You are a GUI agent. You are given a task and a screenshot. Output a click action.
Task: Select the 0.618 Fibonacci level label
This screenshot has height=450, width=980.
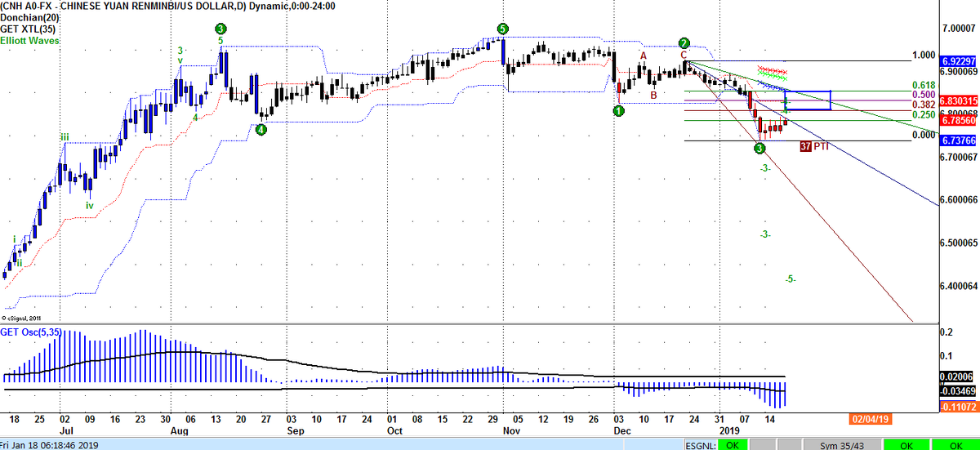coord(924,85)
